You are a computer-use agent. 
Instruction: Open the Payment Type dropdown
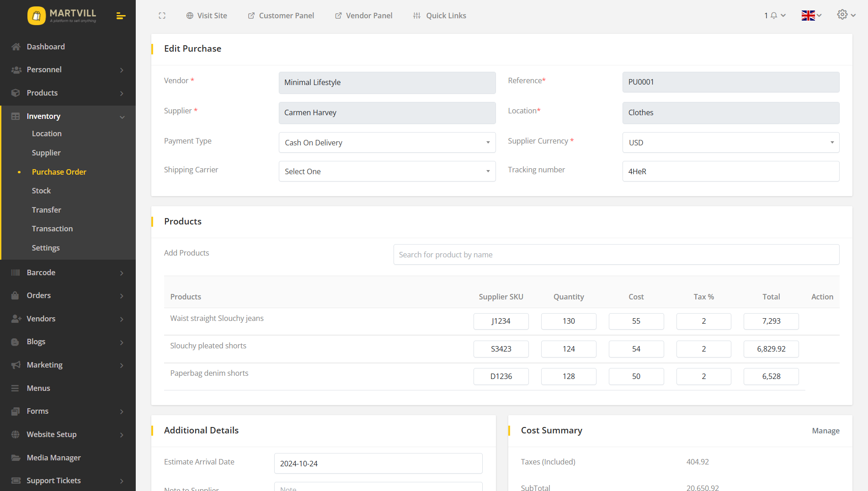coord(387,143)
